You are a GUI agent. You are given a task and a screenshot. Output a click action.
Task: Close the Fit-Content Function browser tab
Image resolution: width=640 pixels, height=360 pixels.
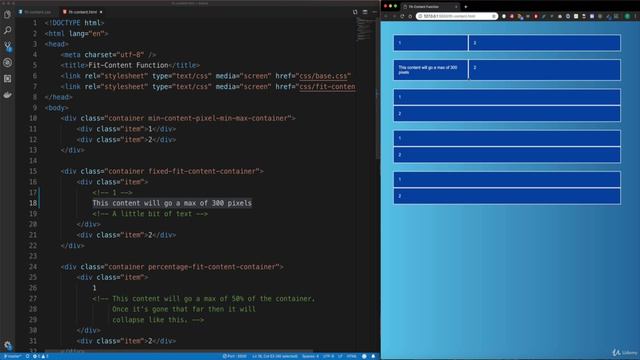[456, 7]
